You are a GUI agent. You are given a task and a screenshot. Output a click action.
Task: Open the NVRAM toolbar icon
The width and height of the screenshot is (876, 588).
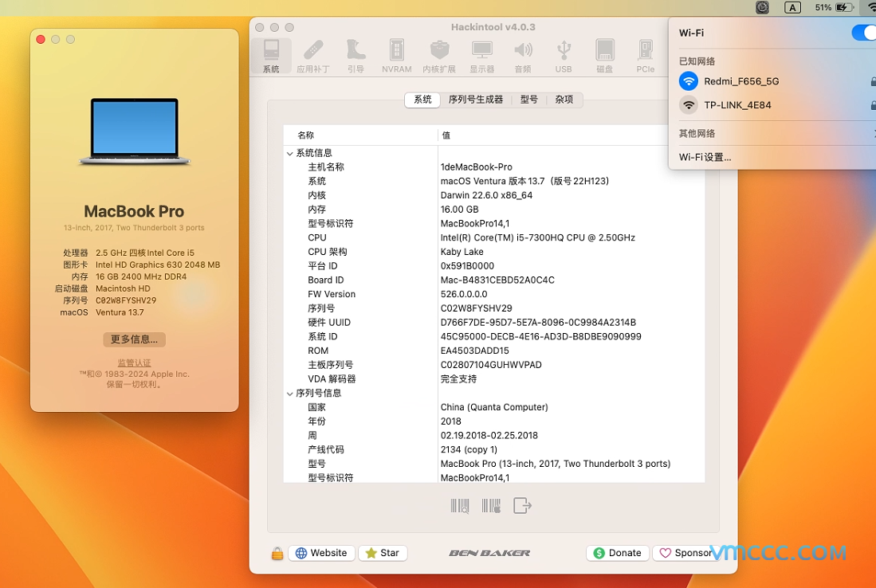(x=397, y=56)
